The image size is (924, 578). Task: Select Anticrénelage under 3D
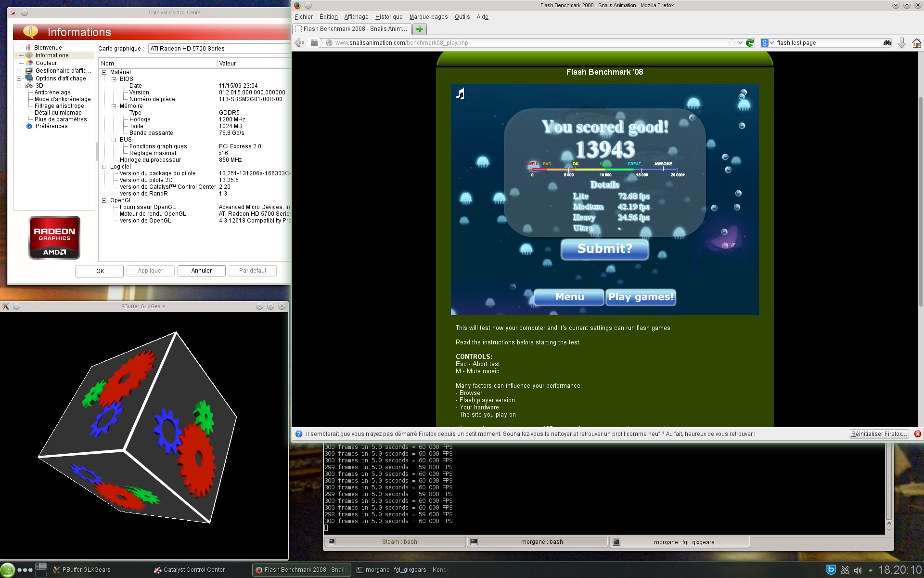(x=52, y=92)
